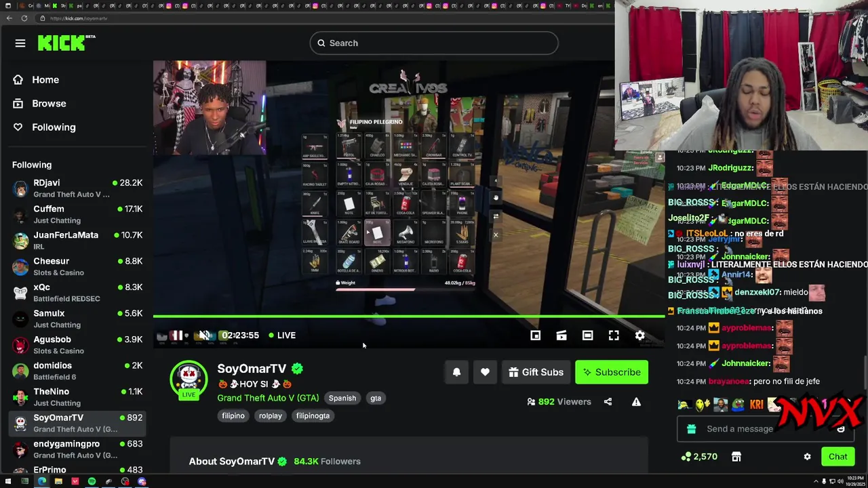
Task: Open the chat shop store icon
Action: pos(736,457)
